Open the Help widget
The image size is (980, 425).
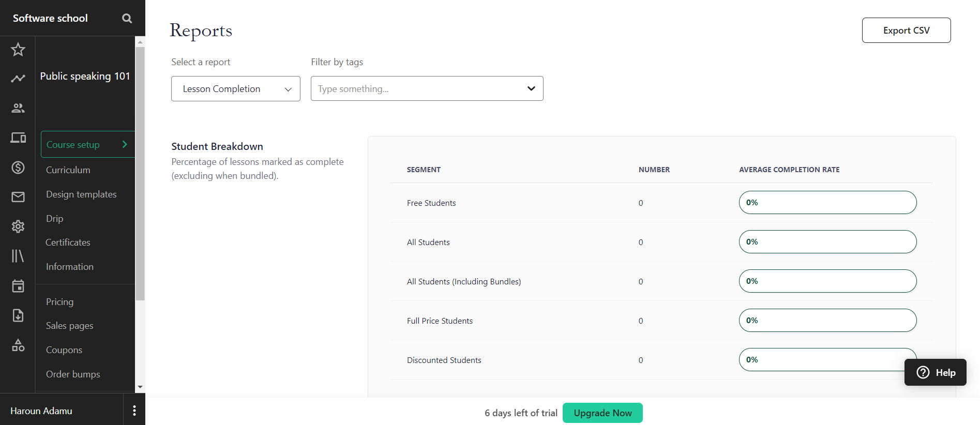pyautogui.click(x=936, y=372)
